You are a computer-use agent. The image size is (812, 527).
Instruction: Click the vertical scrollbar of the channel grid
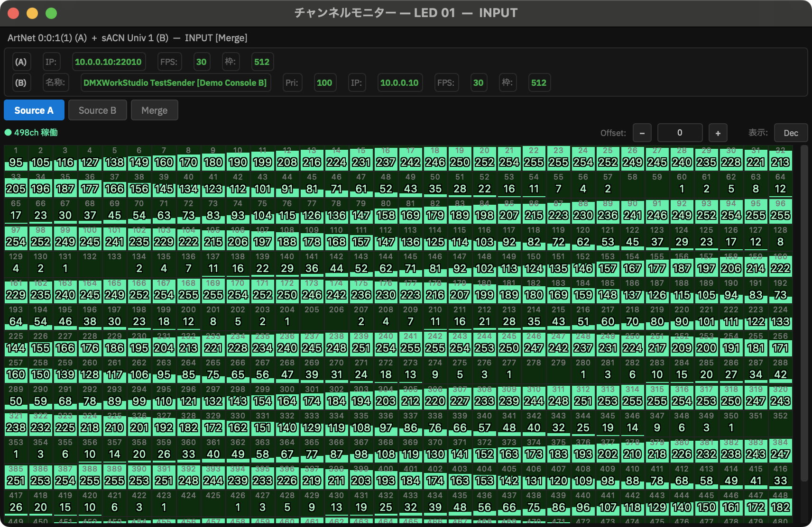coord(803,313)
